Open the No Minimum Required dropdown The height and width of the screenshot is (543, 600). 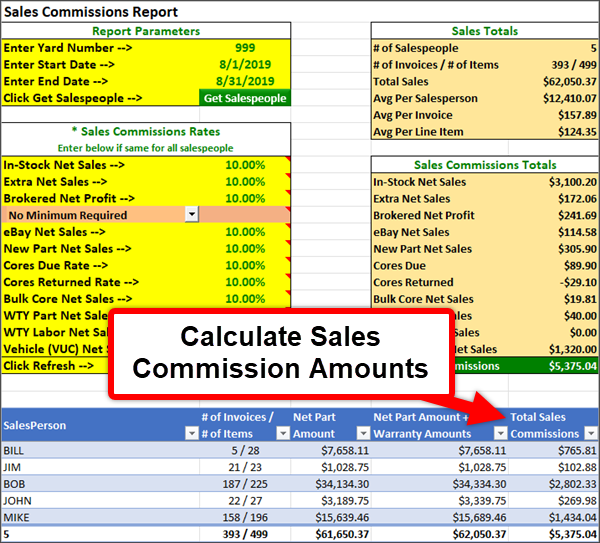tap(191, 215)
